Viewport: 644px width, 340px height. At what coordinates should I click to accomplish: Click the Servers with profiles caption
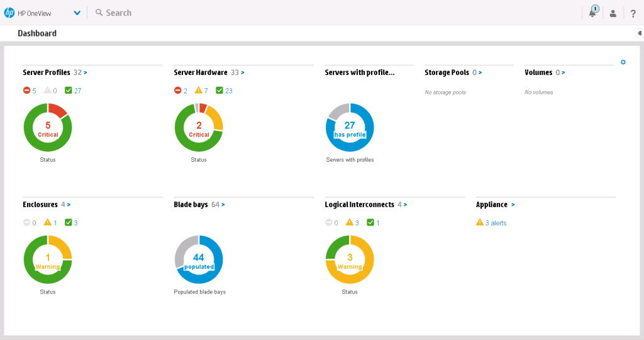click(350, 160)
